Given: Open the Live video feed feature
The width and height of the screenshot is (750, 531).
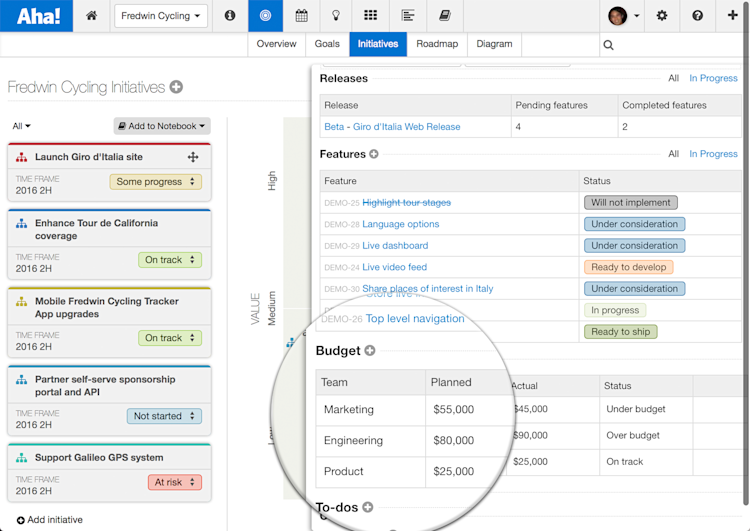Looking at the screenshot, I should coord(395,267).
